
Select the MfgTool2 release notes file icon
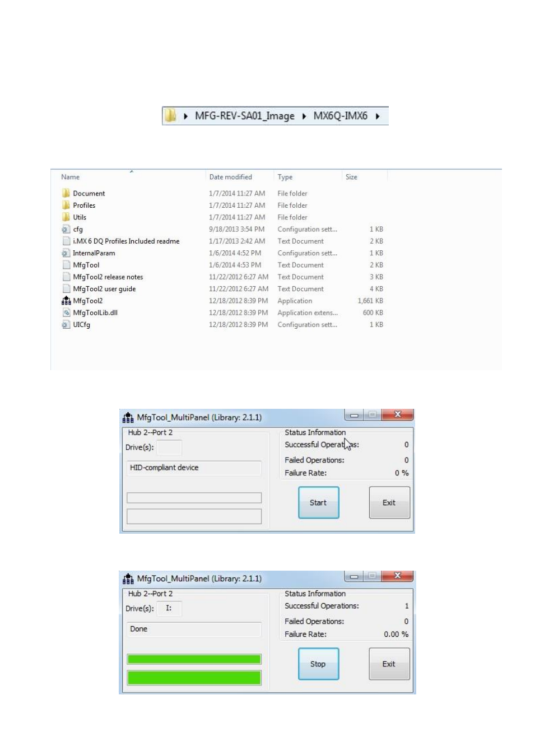pyautogui.click(x=66, y=277)
